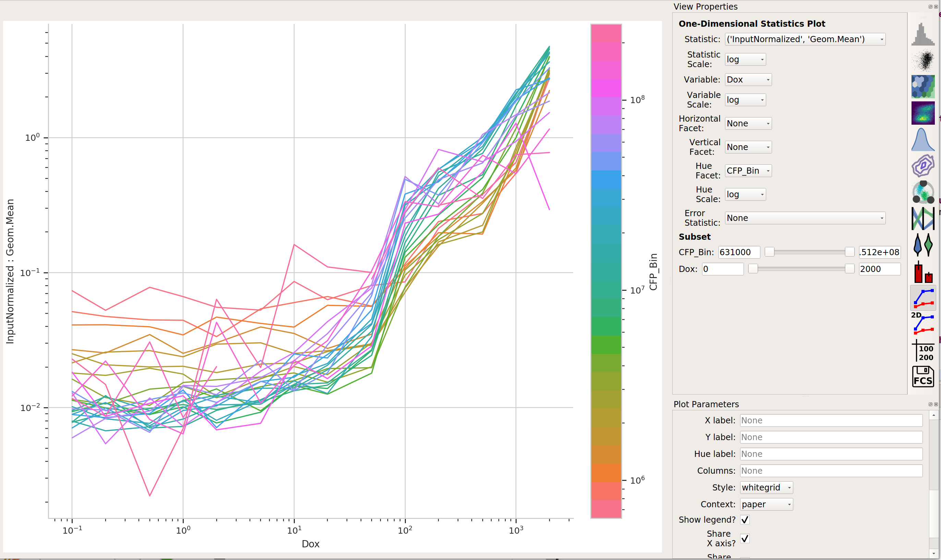Uncheck the Share X axis checkbox
The image size is (941, 560).
point(745,538)
